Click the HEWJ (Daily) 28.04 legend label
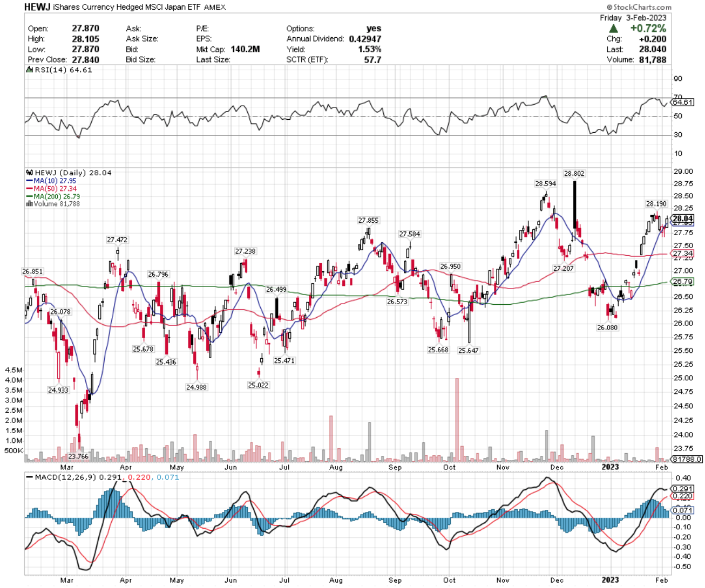 pos(73,173)
